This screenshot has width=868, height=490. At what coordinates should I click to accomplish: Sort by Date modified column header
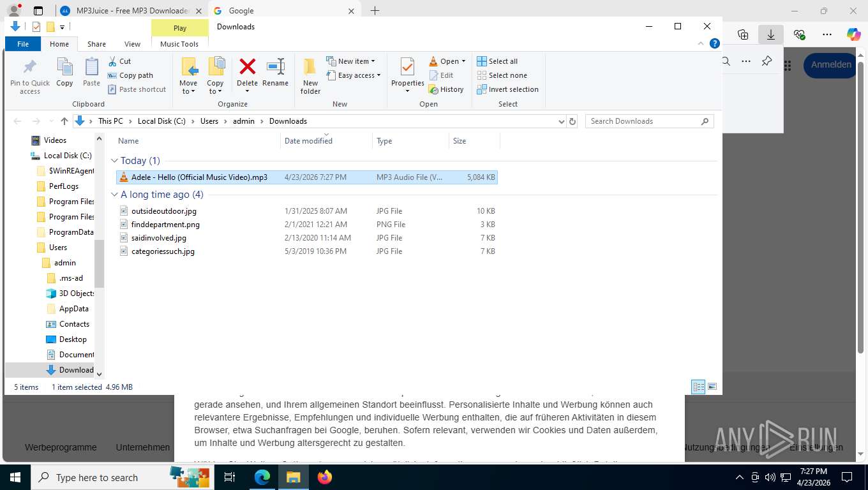click(x=326, y=141)
